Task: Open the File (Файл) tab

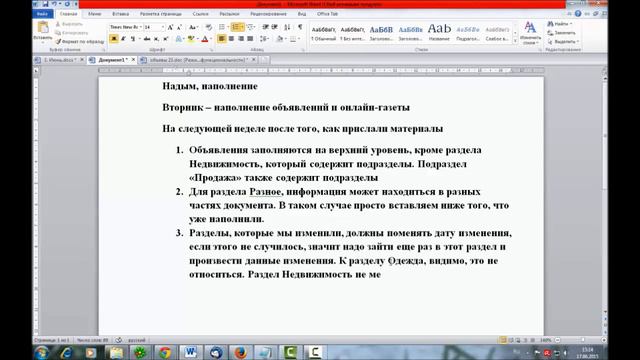Action: (42, 14)
